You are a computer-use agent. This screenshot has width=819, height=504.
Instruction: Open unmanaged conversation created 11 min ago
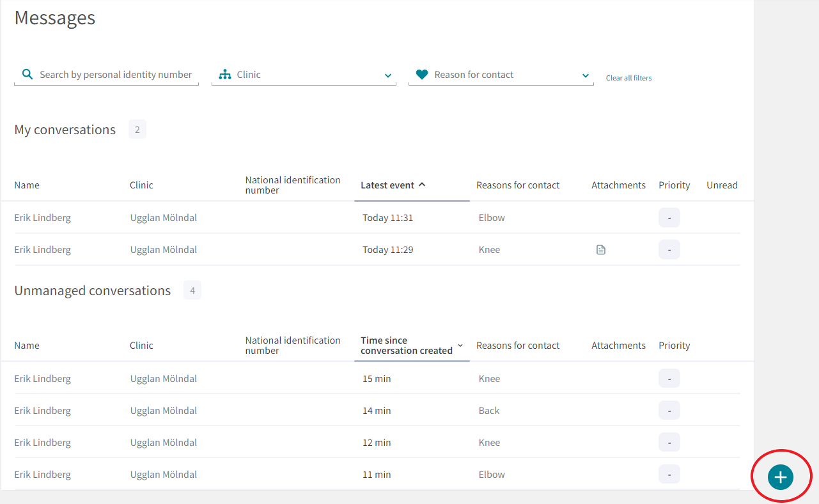pyautogui.click(x=377, y=475)
